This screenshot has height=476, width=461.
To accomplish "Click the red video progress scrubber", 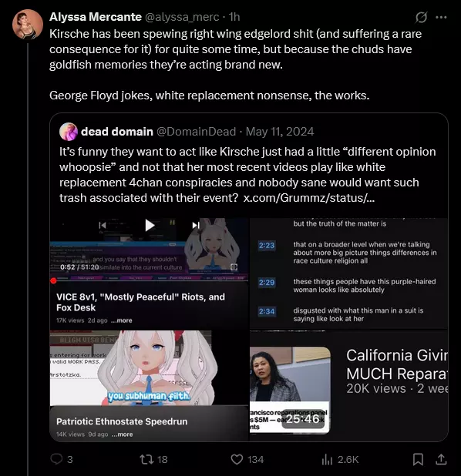I will (x=53, y=280).
